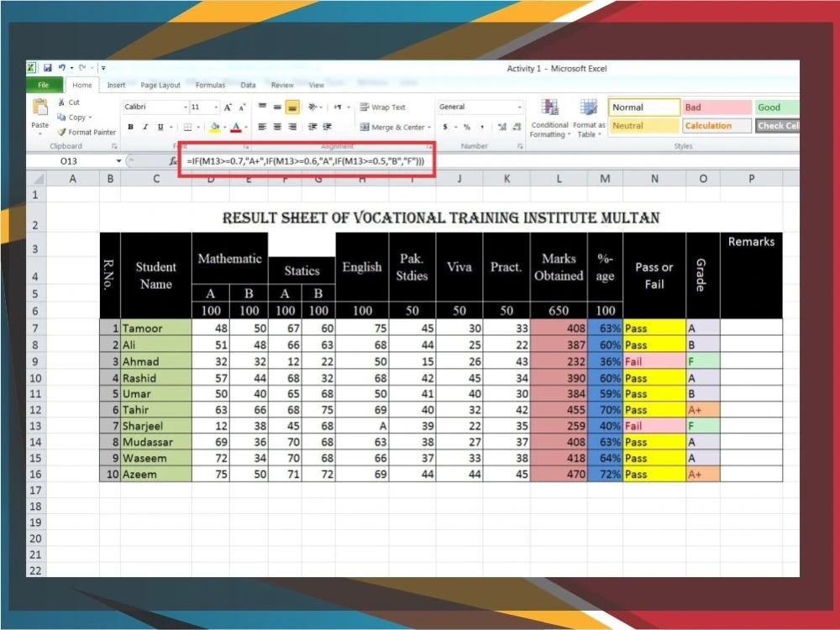
Task: Apply the Calculation cell style
Action: (x=717, y=126)
